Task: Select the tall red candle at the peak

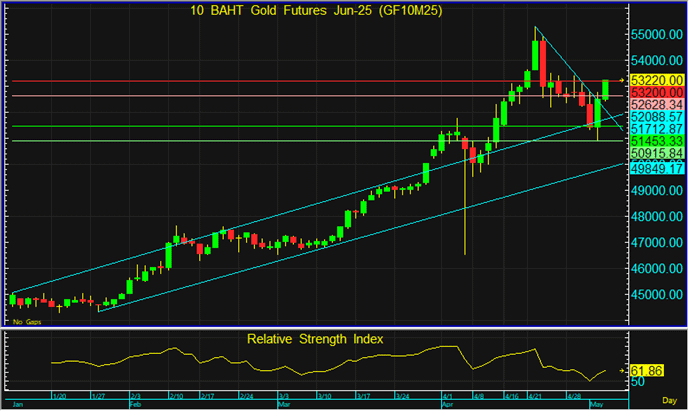Action: [541, 62]
